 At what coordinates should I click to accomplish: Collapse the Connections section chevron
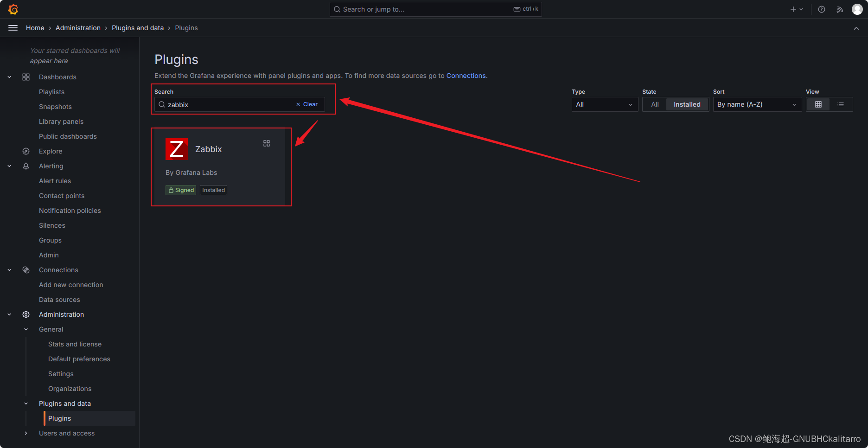(x=9, y=270)
